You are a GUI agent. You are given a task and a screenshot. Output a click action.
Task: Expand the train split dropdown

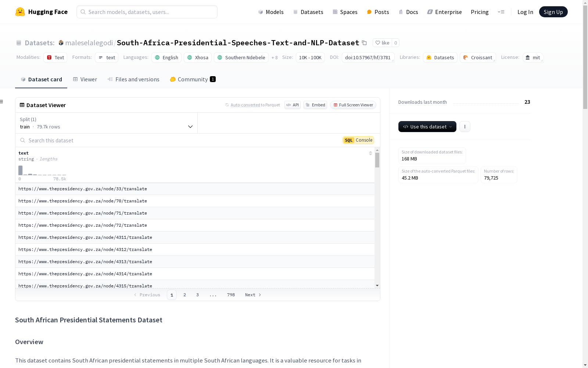point(107,123)
